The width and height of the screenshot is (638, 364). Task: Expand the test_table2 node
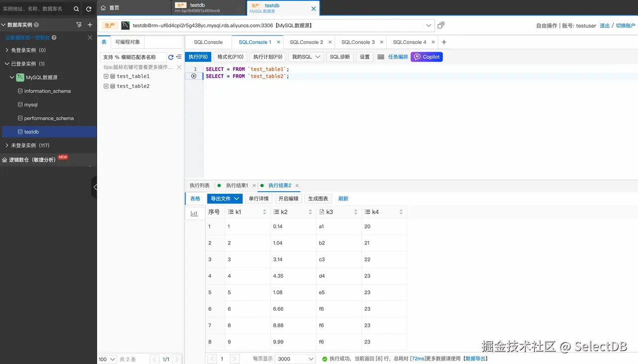point(106,86)
